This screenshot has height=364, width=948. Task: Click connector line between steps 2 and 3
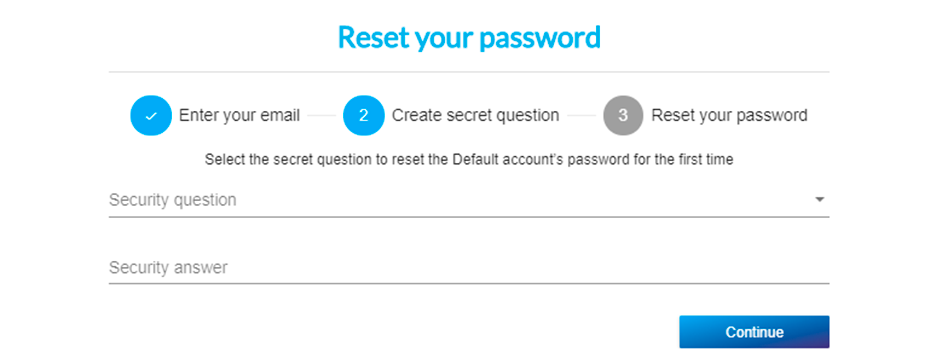click(x=581, y=115)
